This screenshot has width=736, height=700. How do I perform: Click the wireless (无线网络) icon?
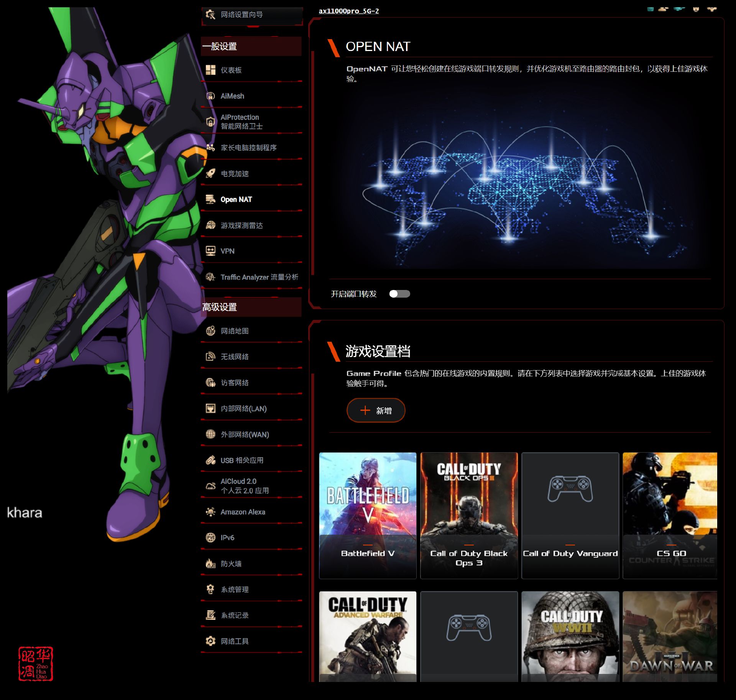click(x=210, y=357)
